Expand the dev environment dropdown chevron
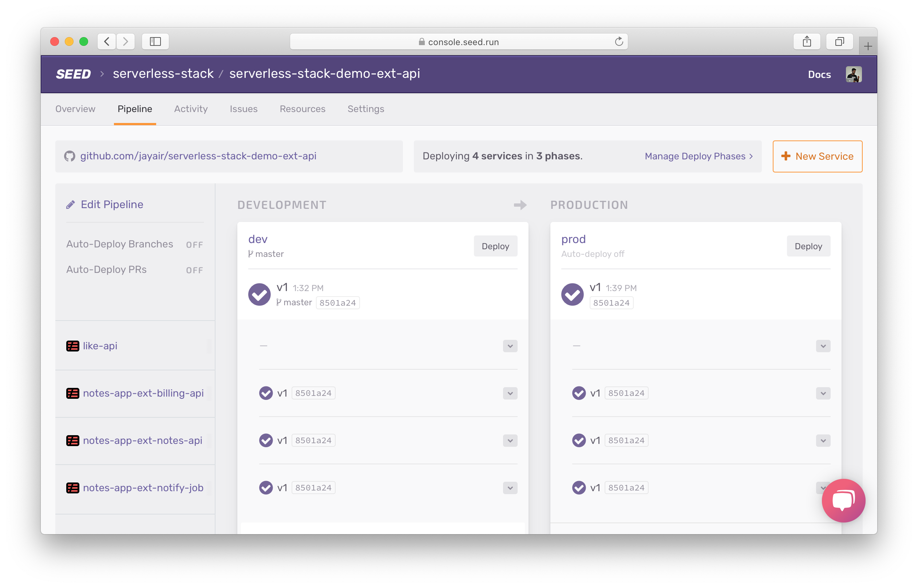918x588 pixels. pos(510,346)
